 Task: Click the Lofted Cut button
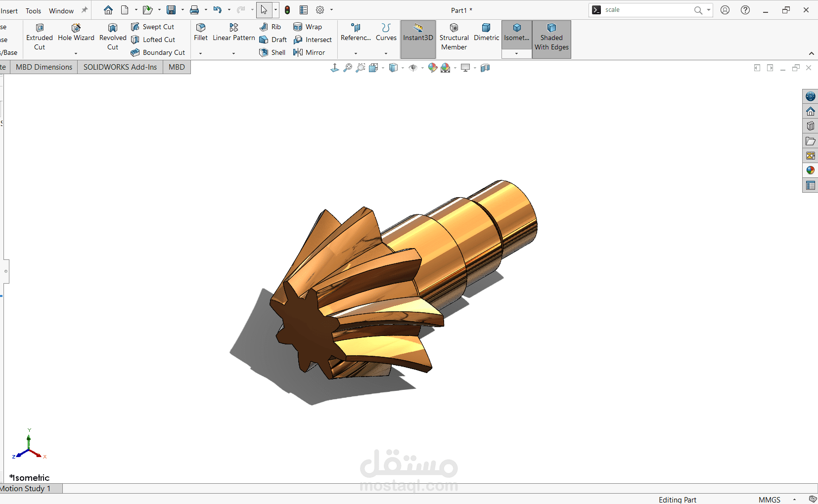(153, 40)
